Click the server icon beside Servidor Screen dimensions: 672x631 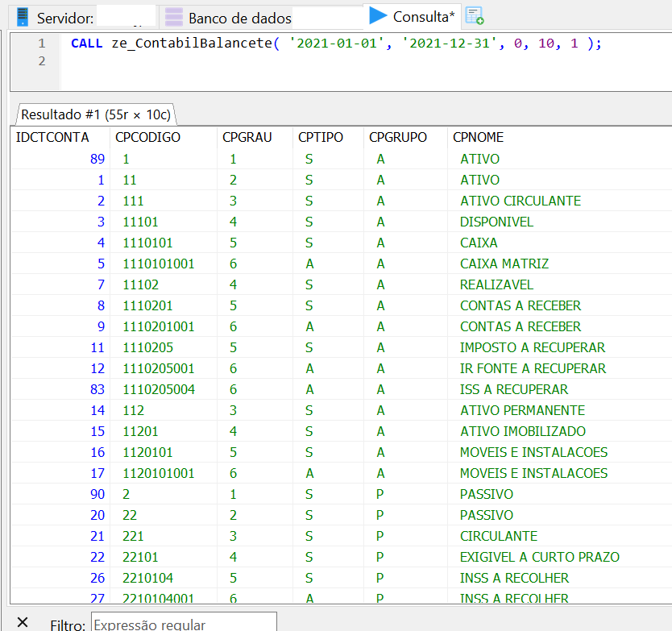(x=23, y=17)
